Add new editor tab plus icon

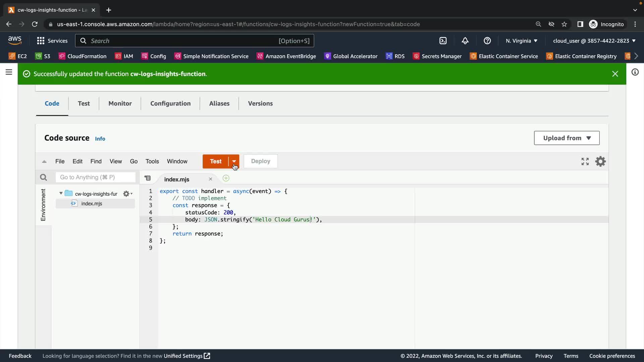pos(226,178)
